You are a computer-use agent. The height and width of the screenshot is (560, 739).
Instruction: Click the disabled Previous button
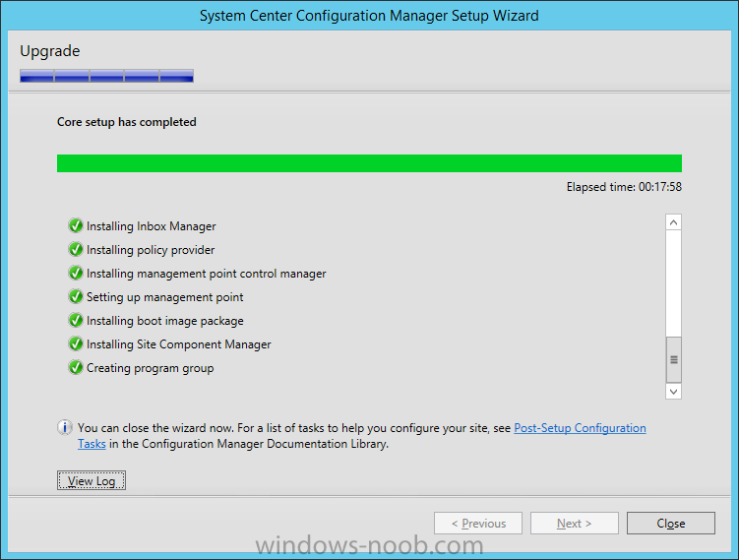click(478, 524)
